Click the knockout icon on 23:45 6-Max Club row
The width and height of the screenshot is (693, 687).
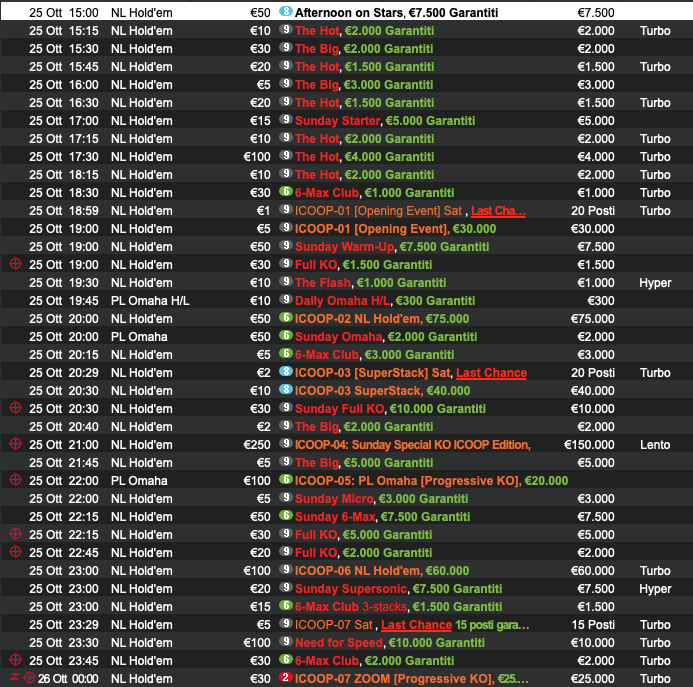(x=15, y=660)
